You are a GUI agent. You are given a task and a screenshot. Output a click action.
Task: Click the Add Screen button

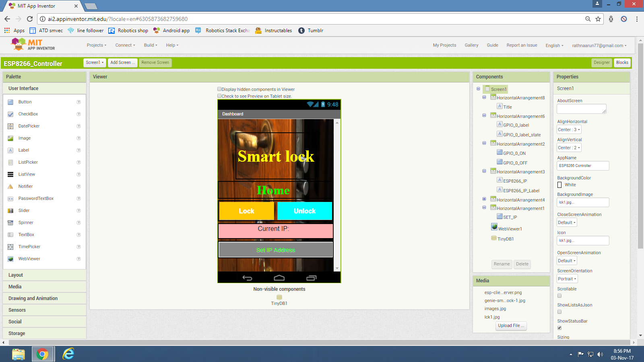122,63
